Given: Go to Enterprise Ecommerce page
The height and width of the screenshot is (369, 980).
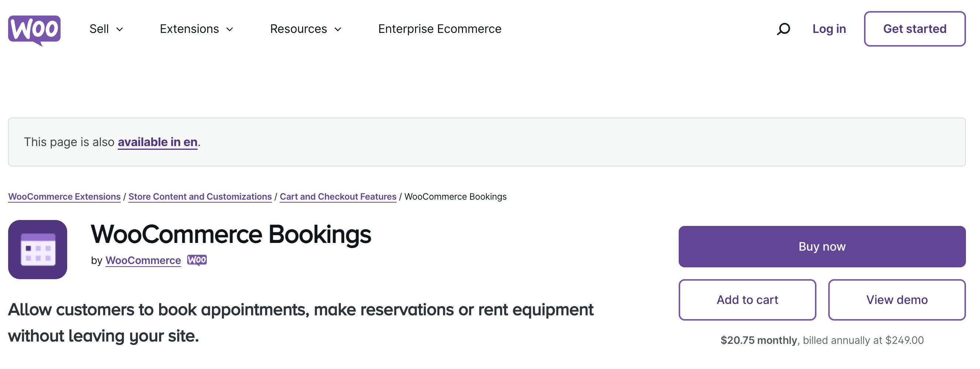Looking at the screenshot, I should [439, 29].
